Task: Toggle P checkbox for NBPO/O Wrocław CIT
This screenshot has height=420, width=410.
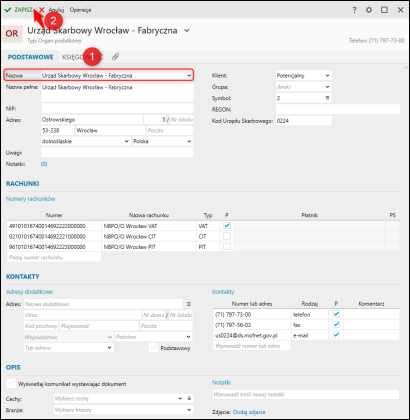Action: coord(227,236)
